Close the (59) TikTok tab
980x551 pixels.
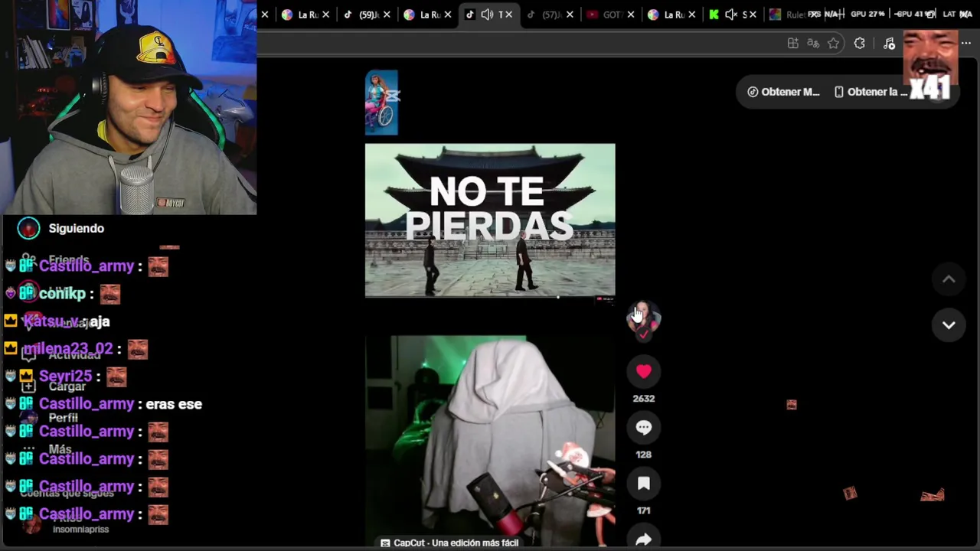tap(387, 15)
